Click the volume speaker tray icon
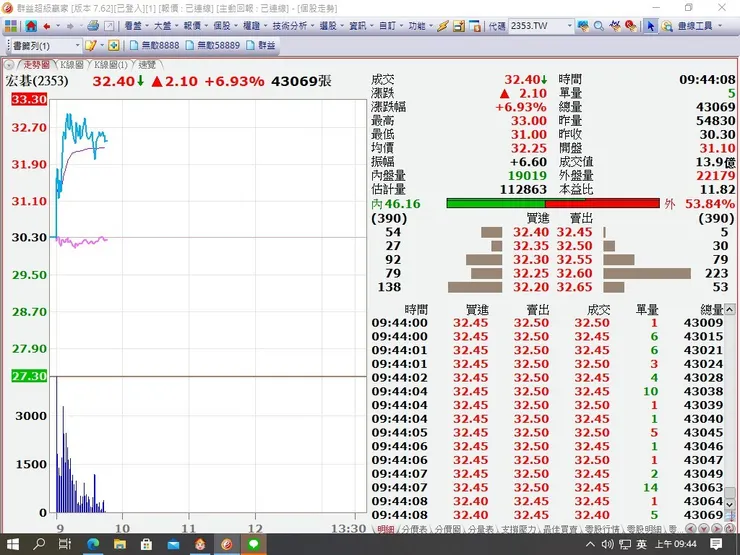This screenshot has width=740, height=555. pyautogui.click(x=607, y=545)
